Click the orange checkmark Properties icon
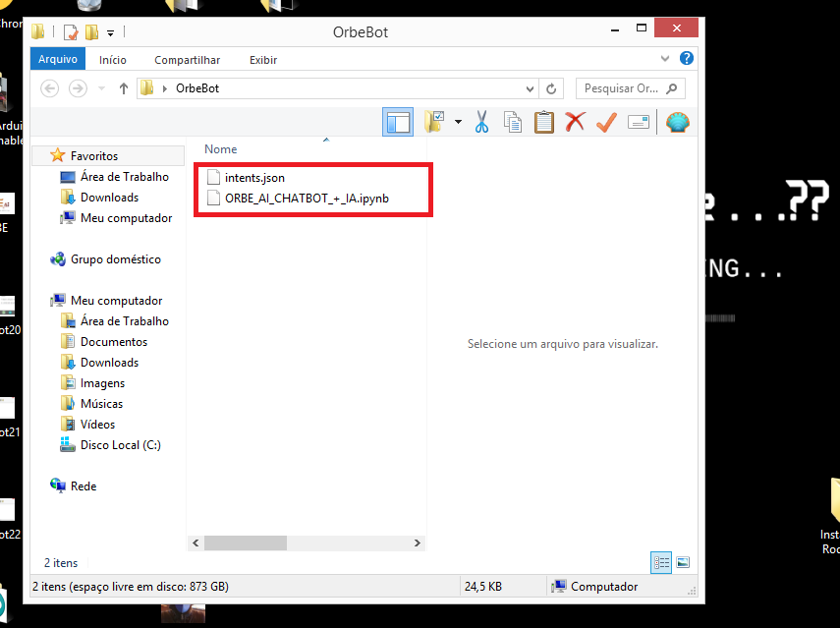The width and height of the screenshot is (840, 628). point(606,122)
